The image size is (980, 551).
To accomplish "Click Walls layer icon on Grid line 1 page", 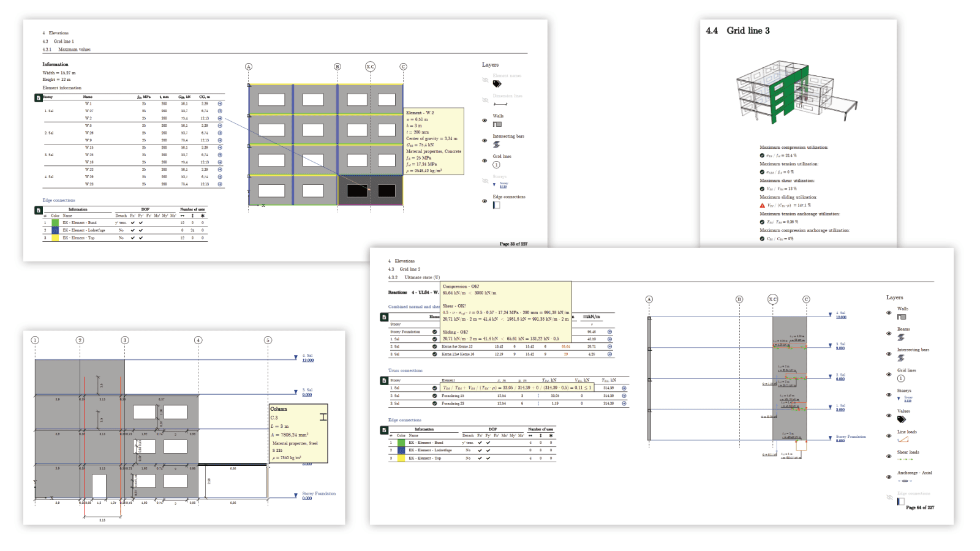I will 497,124.
